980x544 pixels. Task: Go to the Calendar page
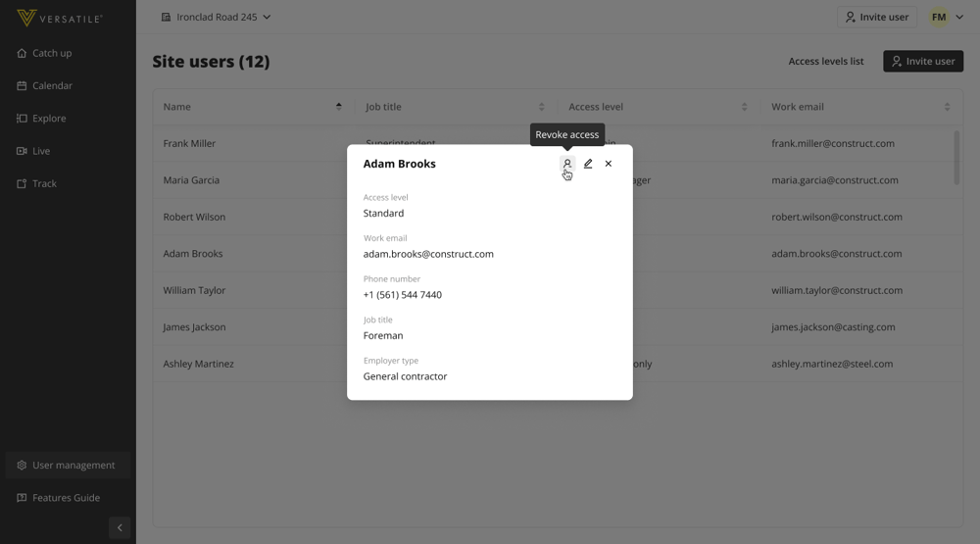tap(52, 86)
